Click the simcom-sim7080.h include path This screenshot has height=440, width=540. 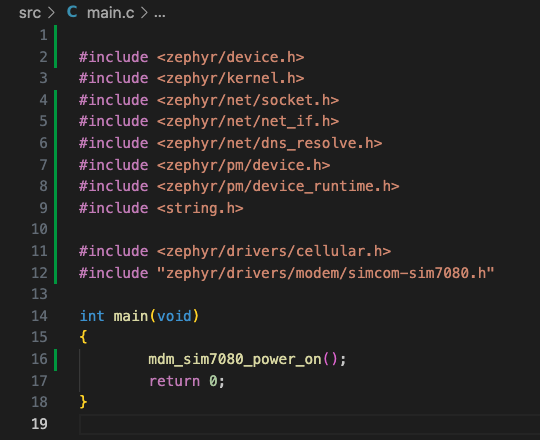(x=325, y=273)
